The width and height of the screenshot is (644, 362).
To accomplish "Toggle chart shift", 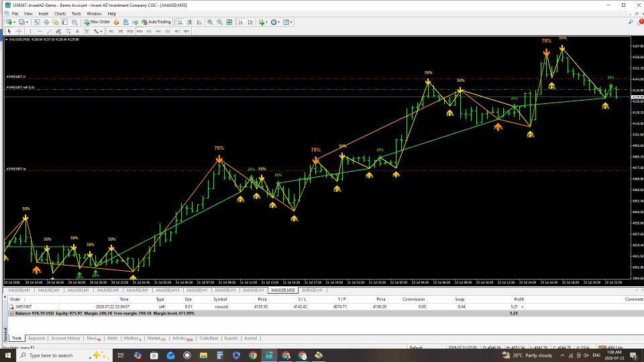I will click(250, 22).
